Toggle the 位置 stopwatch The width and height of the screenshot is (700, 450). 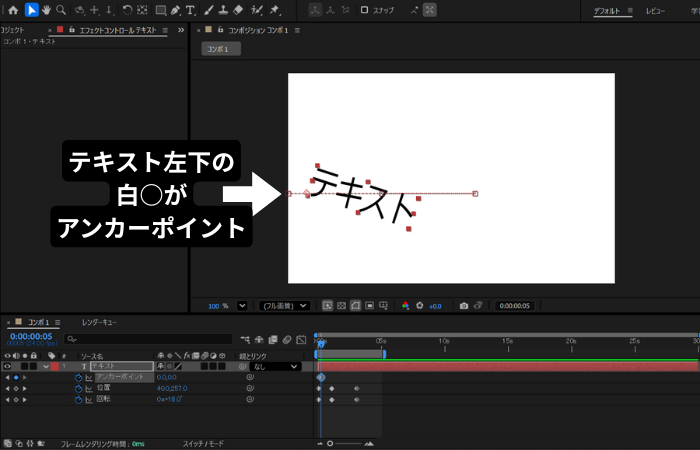click(79, 389)
